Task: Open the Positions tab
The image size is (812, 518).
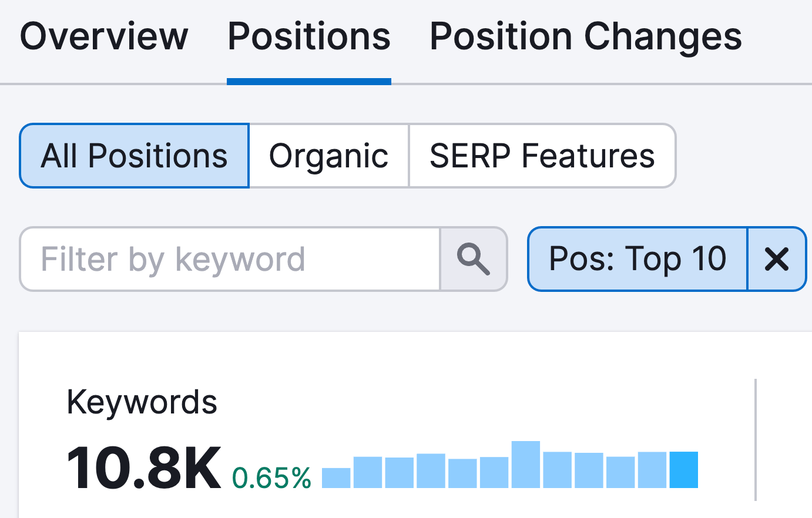Action: [309, 36]
